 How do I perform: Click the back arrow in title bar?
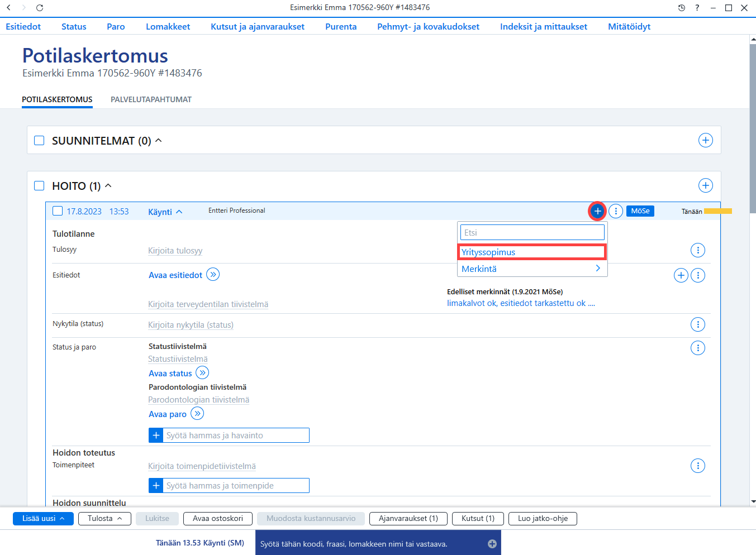tap(8, 8)
